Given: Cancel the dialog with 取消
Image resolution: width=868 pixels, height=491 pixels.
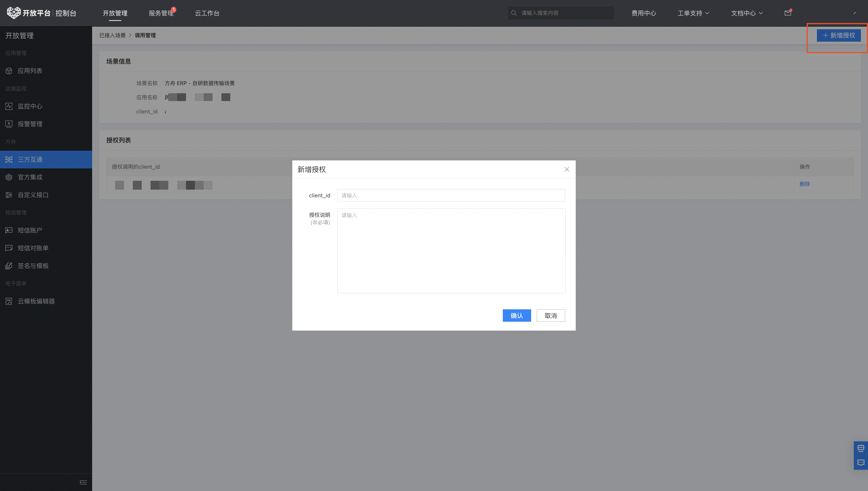Looking at the screenshot, I should 551,316.
